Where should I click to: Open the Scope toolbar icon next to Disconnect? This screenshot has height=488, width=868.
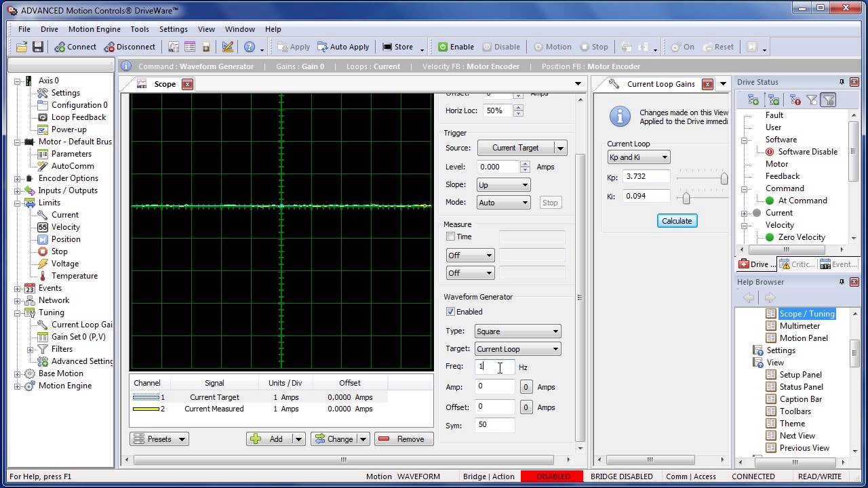(x=174, y=47)
